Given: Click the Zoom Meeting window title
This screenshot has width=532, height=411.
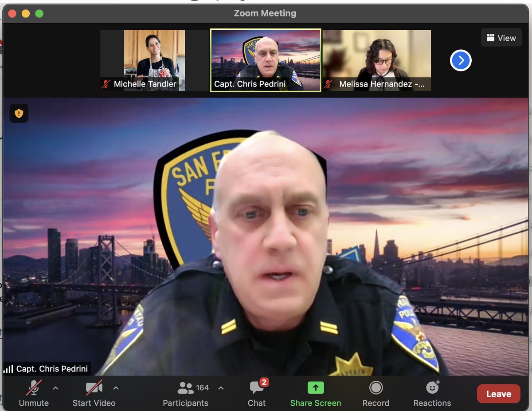Looking at the screenshot, I should pos(265,13).
